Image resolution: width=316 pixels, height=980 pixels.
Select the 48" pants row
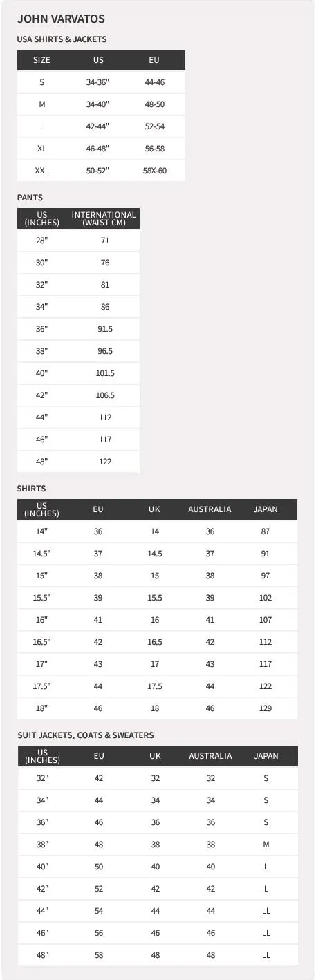pyautogui.click(x=78, y=462)
